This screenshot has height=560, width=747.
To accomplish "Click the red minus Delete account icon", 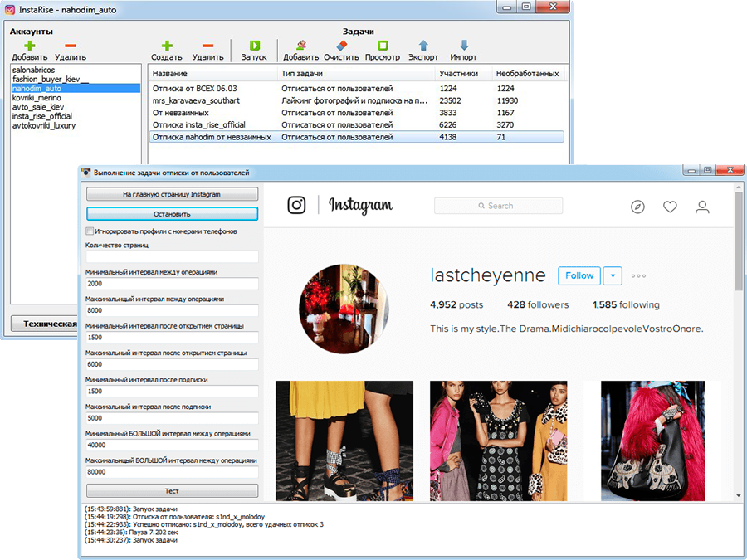I will point(71,46).
